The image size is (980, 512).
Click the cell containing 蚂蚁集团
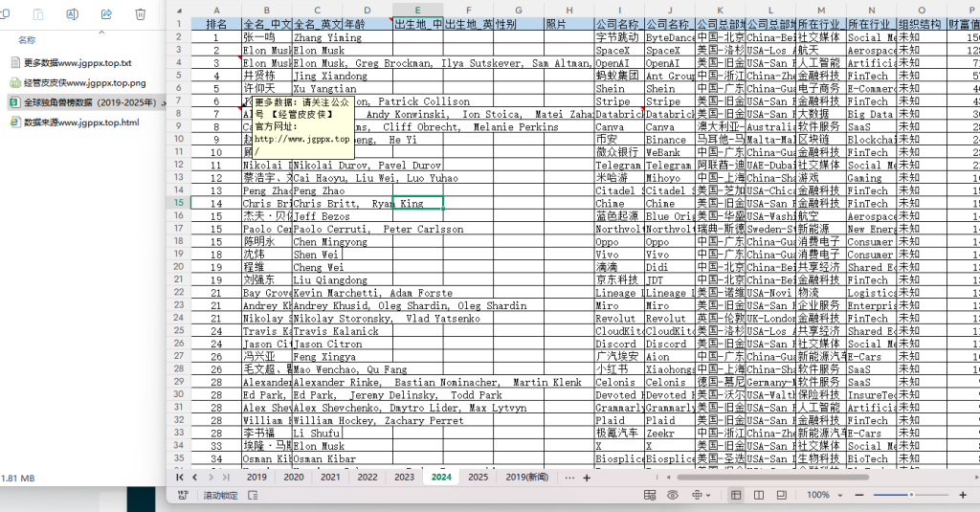coord(619,76)
